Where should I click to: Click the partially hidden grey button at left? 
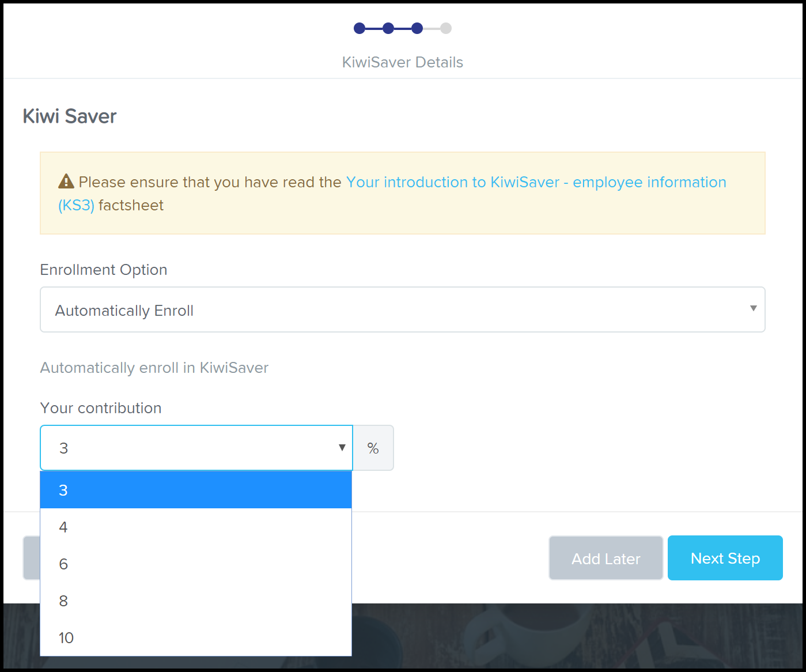pyautogui.click(x=31, y=558)
